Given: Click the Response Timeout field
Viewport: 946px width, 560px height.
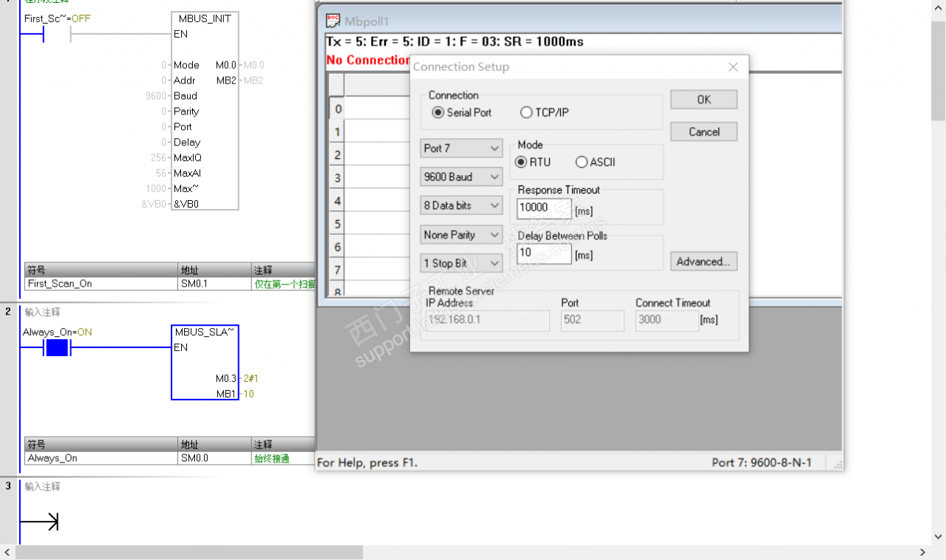Looking at the screenshot, I should (544, 208).
